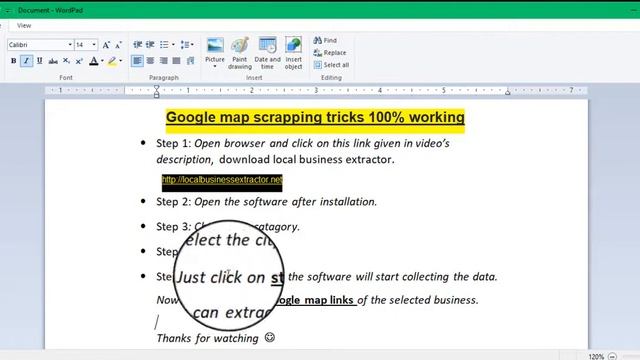Screen dimensions: 640x360
Task: Shrink font size
Action: click(x=118, y=45)
